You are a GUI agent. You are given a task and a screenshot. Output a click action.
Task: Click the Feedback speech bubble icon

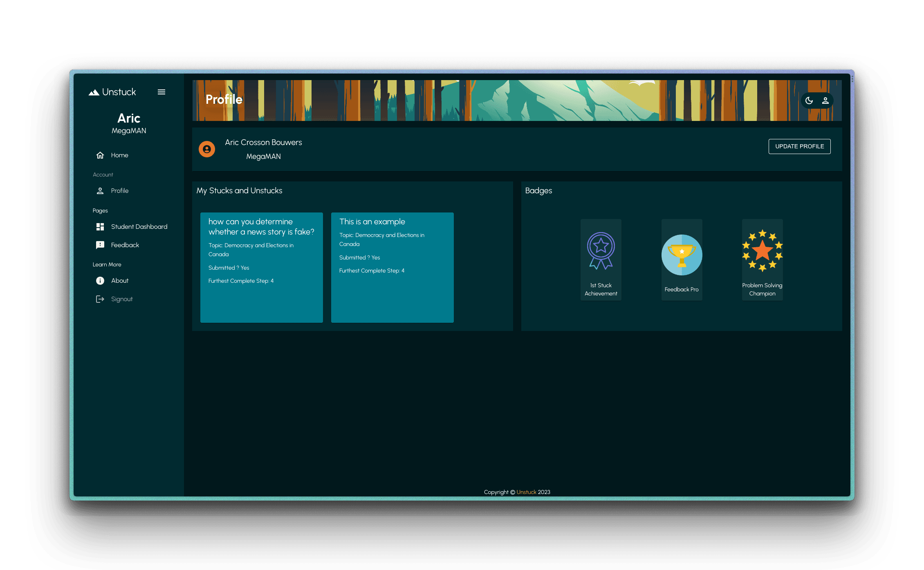point(100,245)
